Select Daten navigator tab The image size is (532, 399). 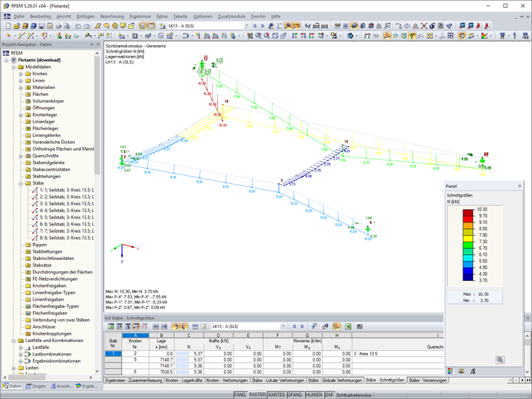[x=13, y=386]
